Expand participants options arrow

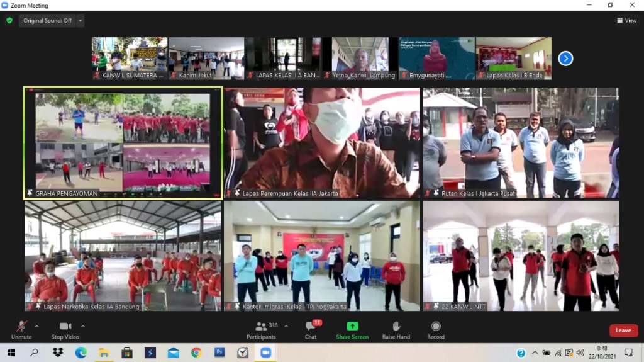click(x=286, y=326)
